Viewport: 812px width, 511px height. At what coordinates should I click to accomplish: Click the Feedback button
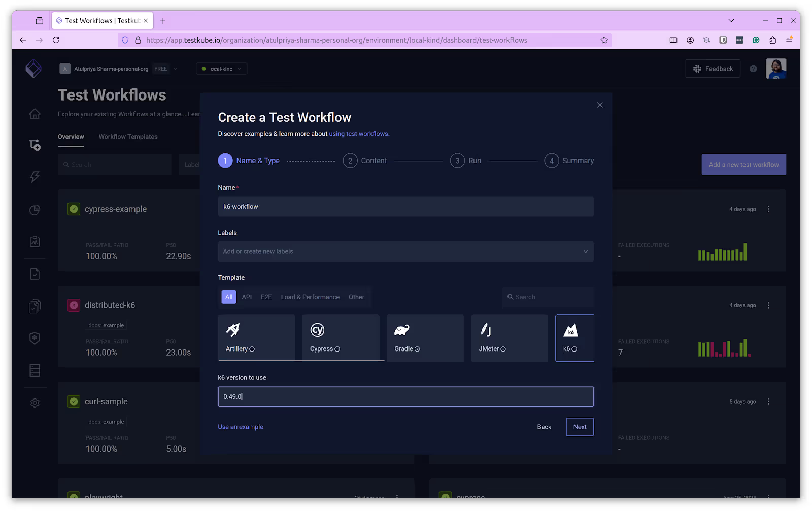coord(713,69)
